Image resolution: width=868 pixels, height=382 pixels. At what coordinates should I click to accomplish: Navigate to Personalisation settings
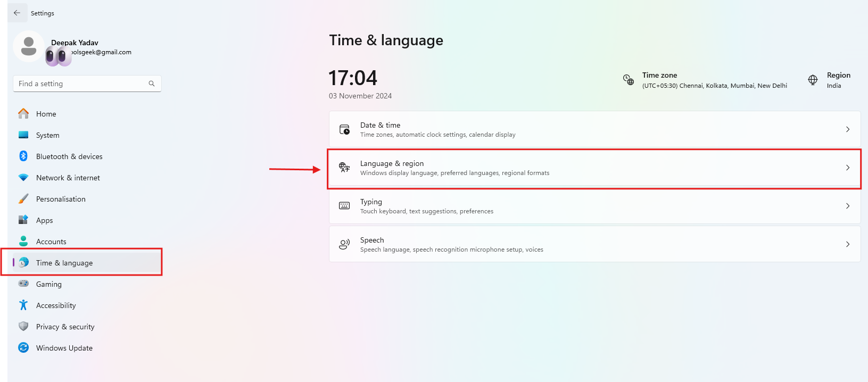87,199
